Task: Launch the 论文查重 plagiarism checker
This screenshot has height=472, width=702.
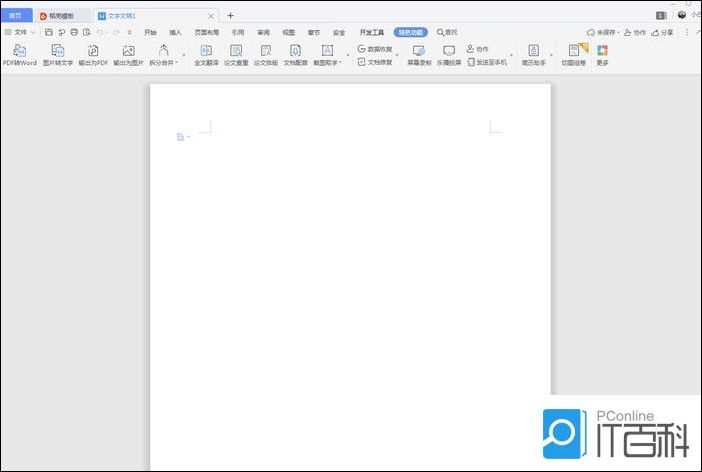Action: click(236, 54)
